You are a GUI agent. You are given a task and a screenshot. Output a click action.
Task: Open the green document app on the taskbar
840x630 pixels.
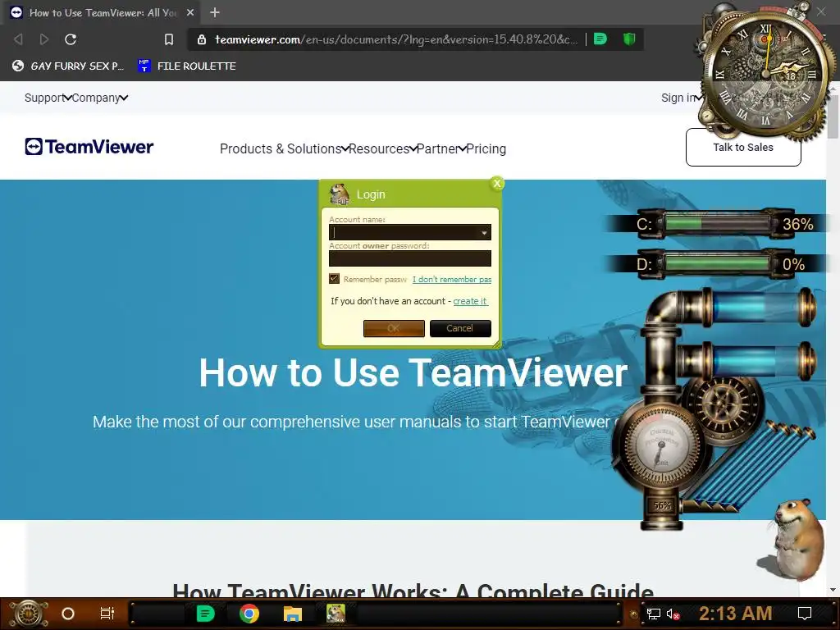[205, 614]
